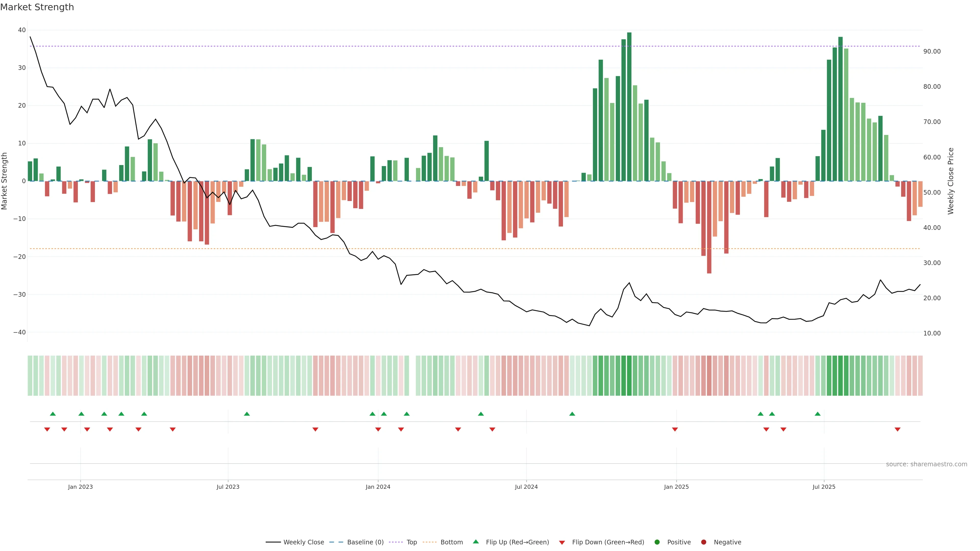Click the flip-up triangle just before Jul 2025
The height and width of the screenshot is (551, 980).
817,414
